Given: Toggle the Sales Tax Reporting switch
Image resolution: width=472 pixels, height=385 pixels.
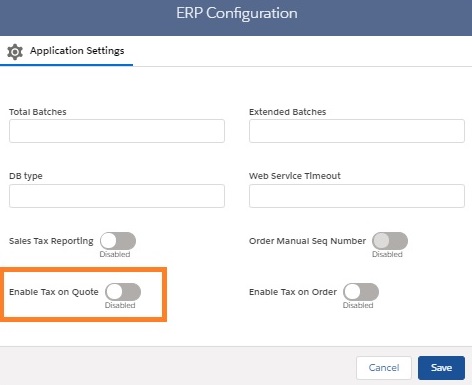Looking at the screenshot, I should point(118,241).
